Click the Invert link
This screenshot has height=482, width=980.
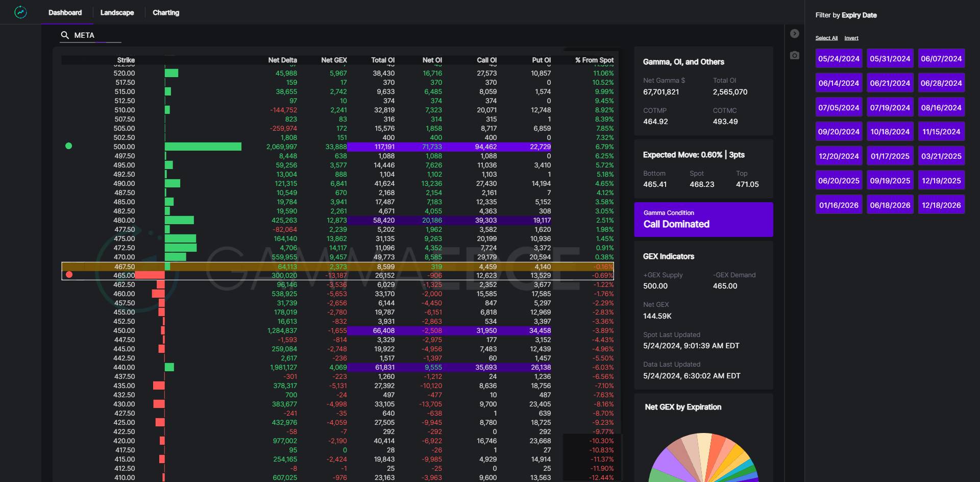[851, 38]
